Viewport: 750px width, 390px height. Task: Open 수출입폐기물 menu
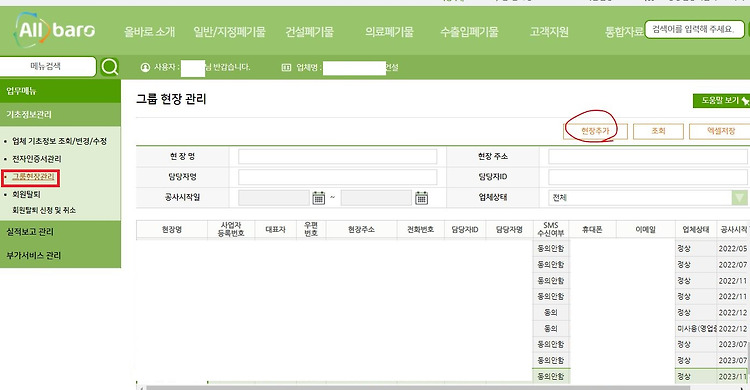pyautogui.click(x=469, y=32)
